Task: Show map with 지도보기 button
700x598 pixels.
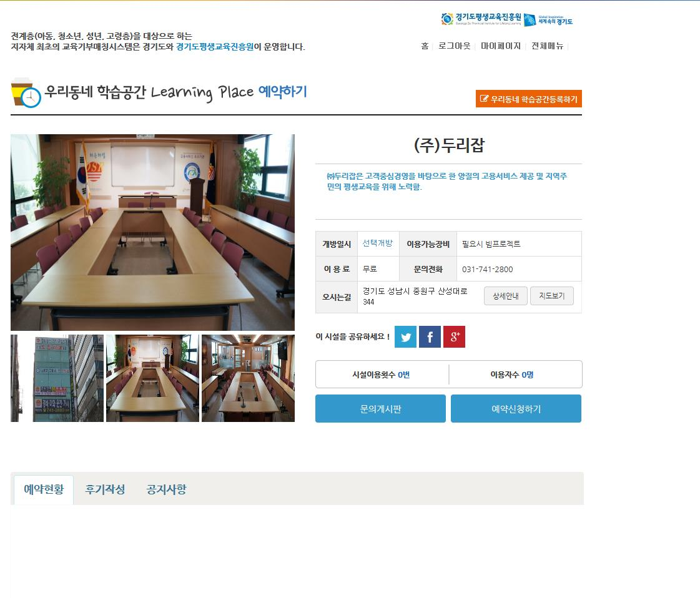Action: tap(552, 296)
